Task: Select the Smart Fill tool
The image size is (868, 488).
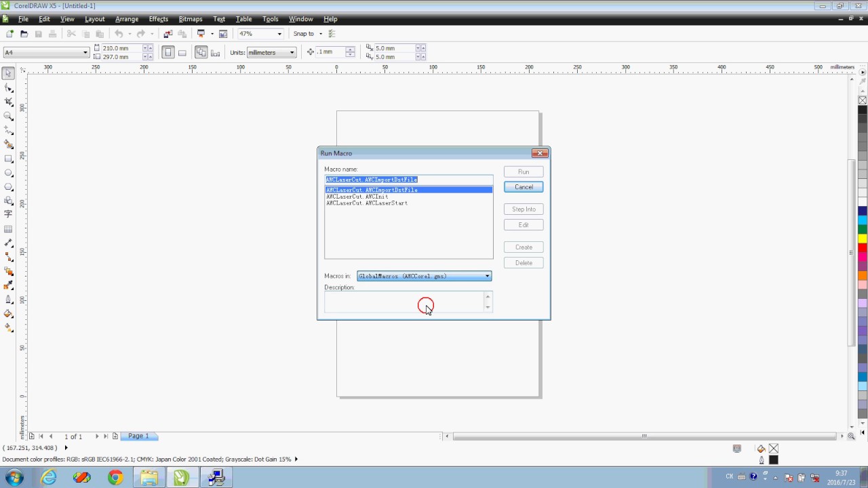Action: click(9, 144)
